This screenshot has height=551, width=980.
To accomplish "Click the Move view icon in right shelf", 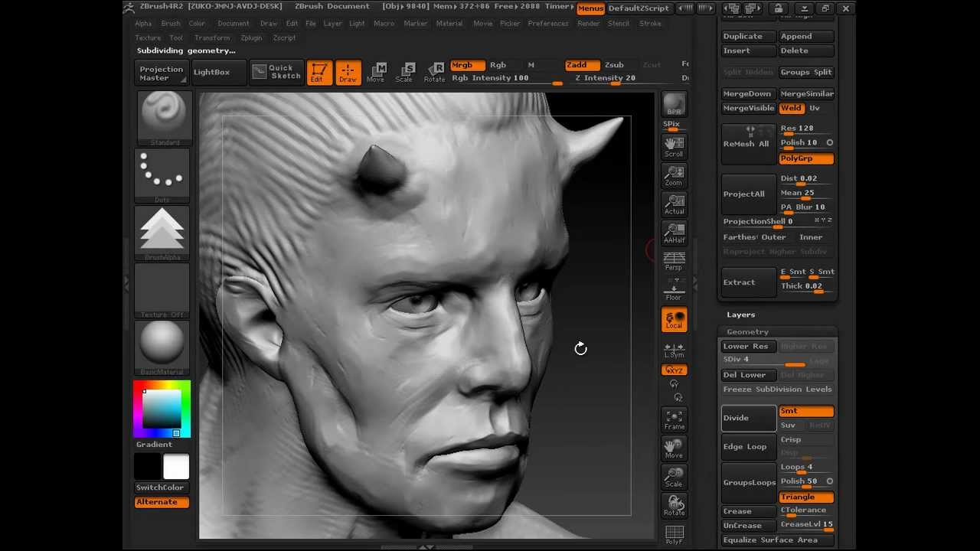I will (x=674, y=448).
